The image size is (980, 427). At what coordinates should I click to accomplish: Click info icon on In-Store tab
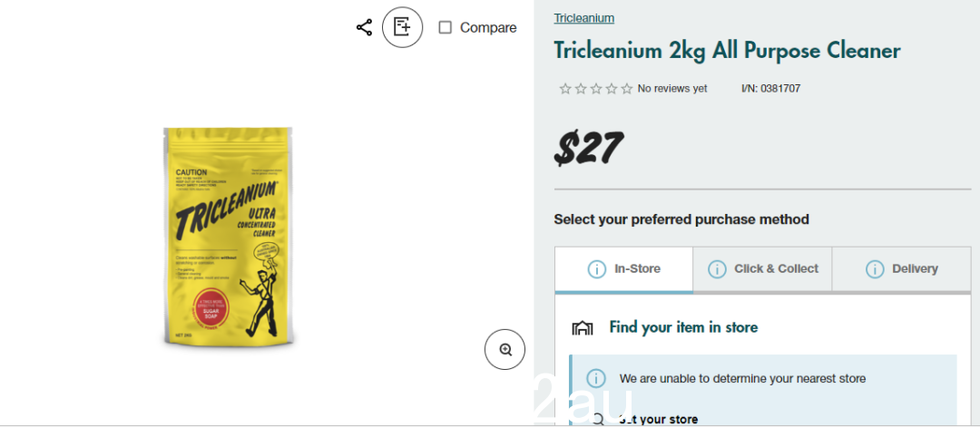pos(597,269)
